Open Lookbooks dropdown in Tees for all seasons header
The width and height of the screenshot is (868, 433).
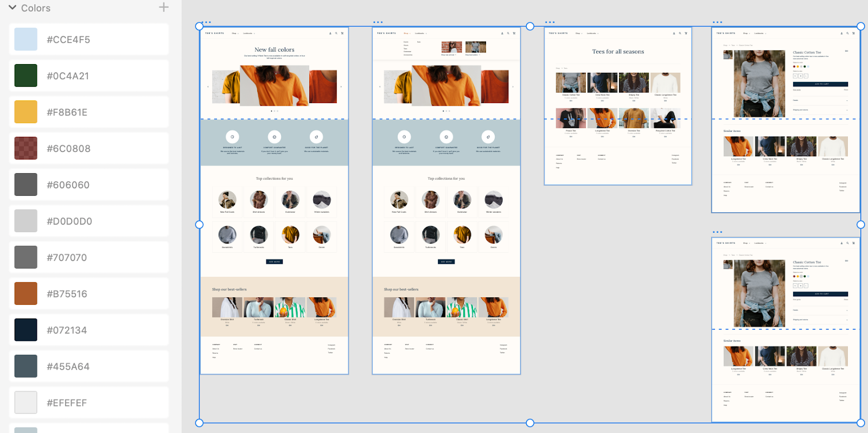click(x=592, y=33)
